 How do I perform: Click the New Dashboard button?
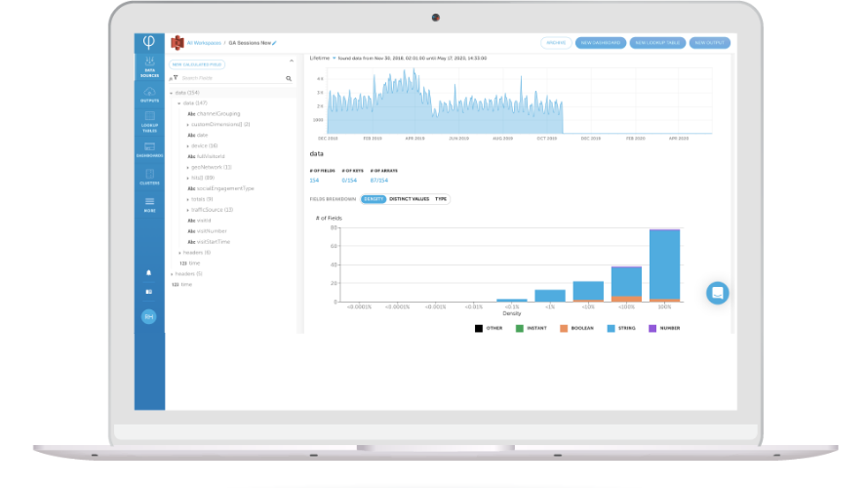pyautogui.click(x=601, y=43)
